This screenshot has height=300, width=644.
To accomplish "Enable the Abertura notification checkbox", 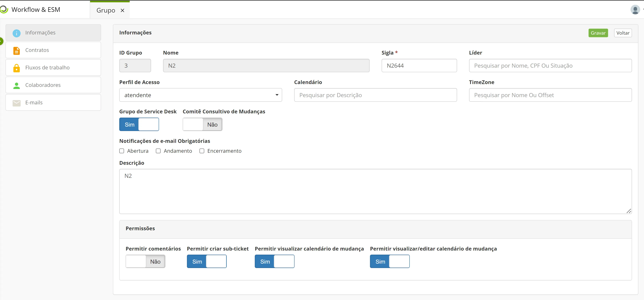I will [x=122, y=151].
